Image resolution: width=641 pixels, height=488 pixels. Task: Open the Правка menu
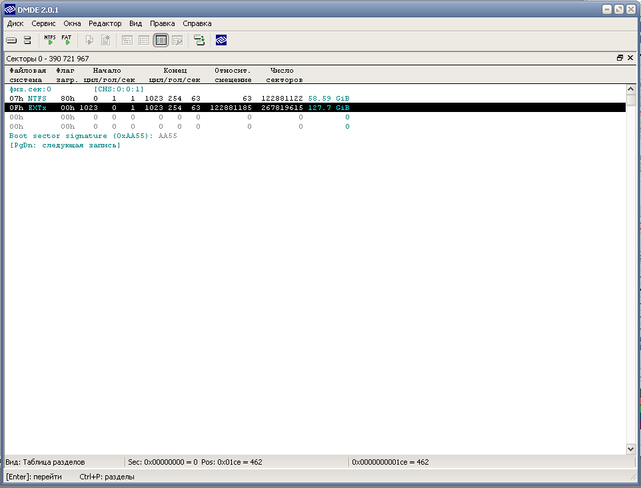click(162, 24)
